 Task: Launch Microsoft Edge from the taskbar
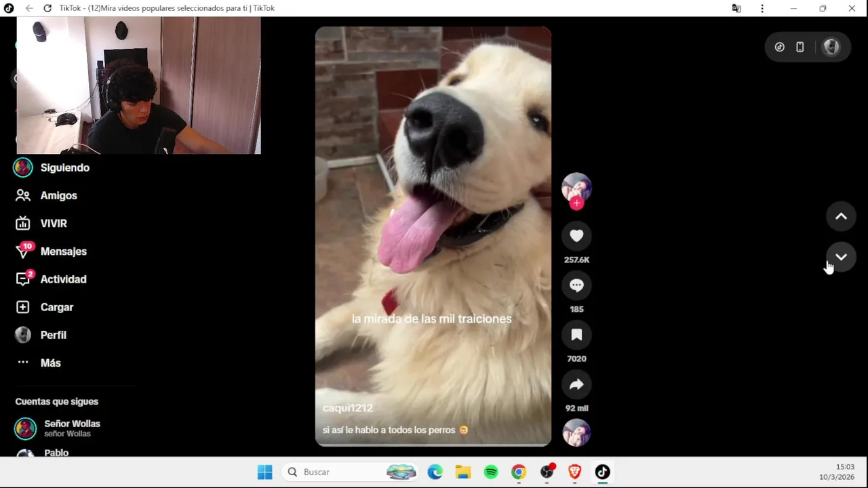point(435,472)
